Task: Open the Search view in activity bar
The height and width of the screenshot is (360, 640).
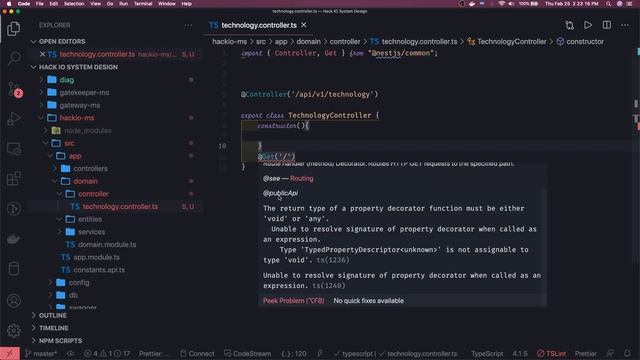Action: click(x=13, y=58)
